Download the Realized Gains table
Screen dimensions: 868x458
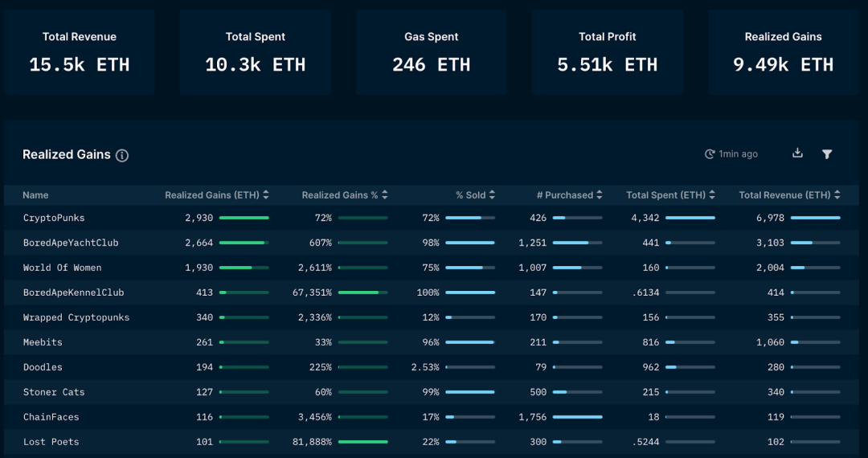(797, 153)
